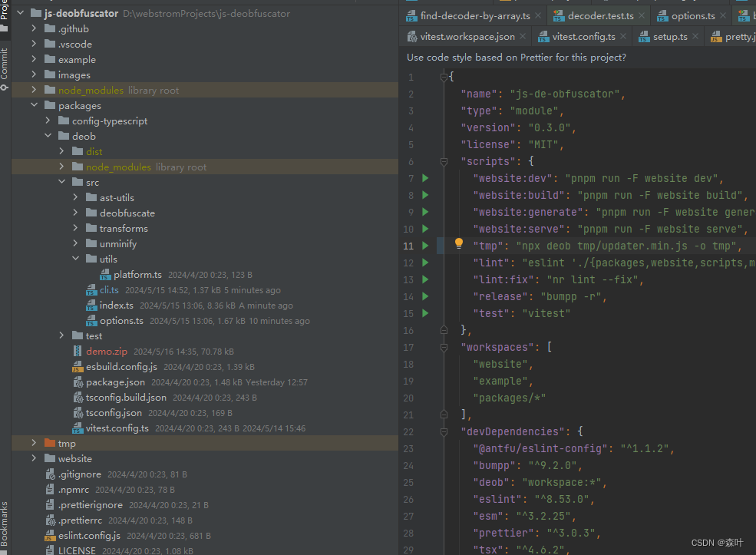
Task: Select tsconfig.build.json file
Action: 126,398
